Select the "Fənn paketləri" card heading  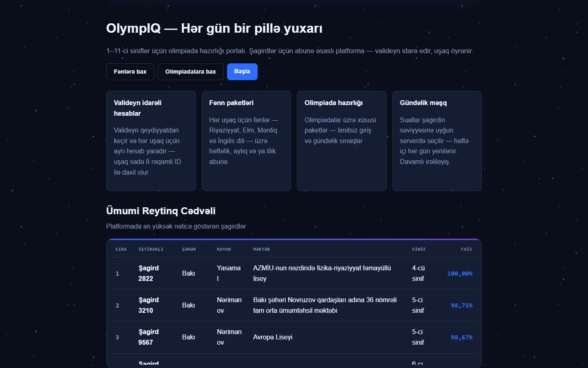231,103
